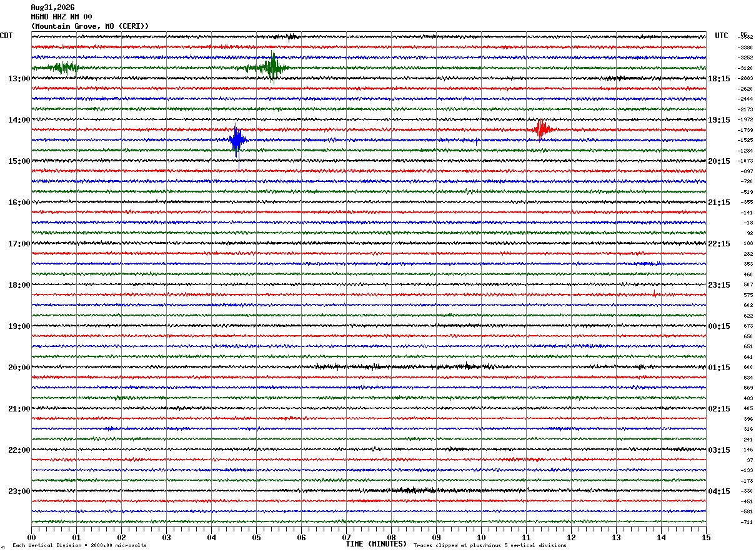Click minute 15 on the time axis

[706, 537]
